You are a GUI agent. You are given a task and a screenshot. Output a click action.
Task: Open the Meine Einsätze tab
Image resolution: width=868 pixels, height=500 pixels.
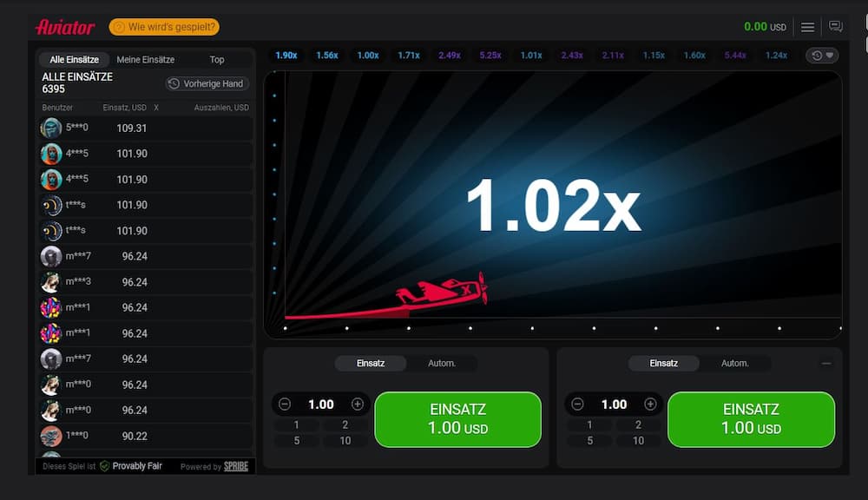[146, 60]
